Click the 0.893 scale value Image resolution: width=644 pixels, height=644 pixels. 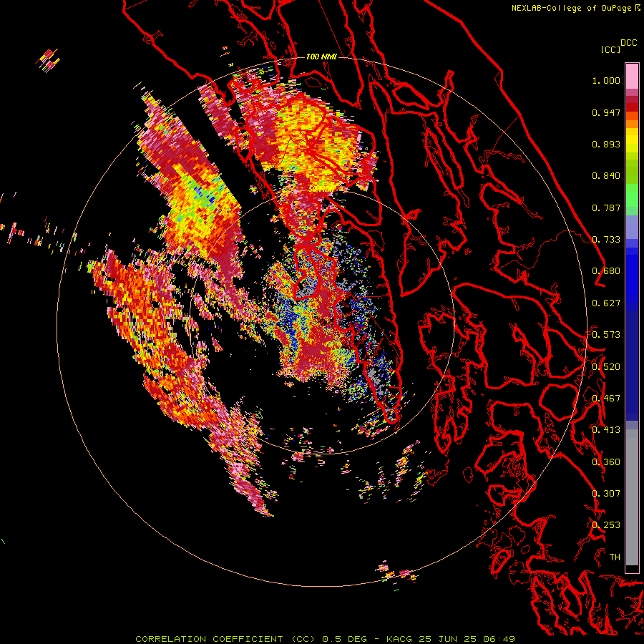(606, 144)
